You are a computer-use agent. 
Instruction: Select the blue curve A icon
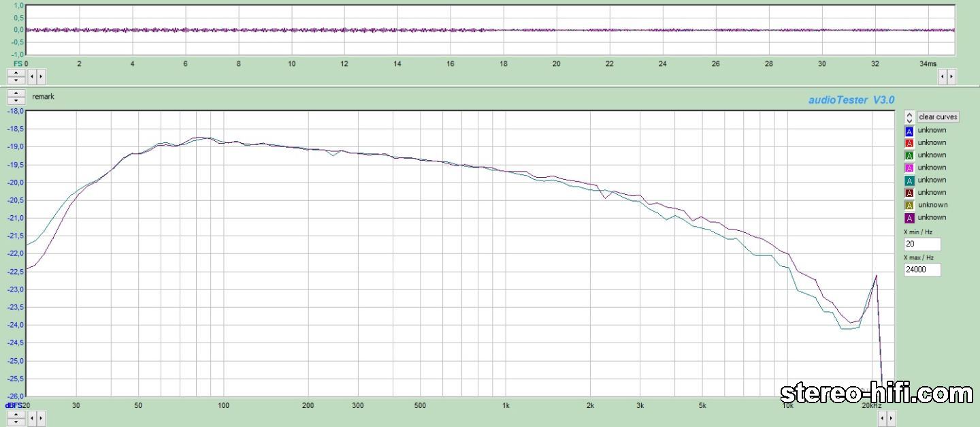click(x=909, y=131)
